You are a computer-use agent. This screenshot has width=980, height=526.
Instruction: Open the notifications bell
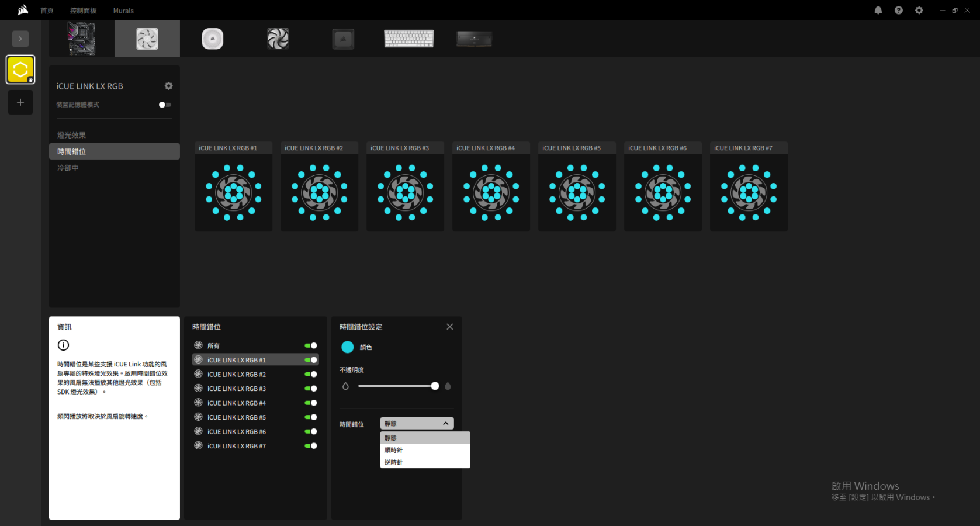coord(878,11)
